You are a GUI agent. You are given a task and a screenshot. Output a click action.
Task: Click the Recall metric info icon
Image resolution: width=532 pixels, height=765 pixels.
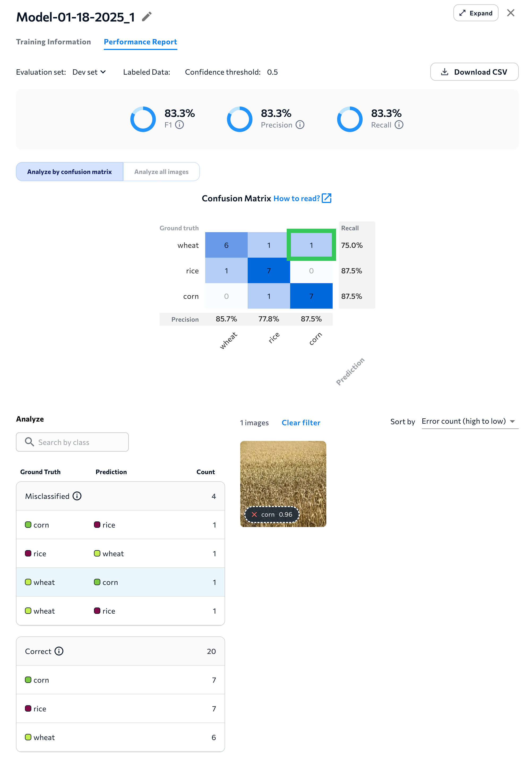click(400, 125)
